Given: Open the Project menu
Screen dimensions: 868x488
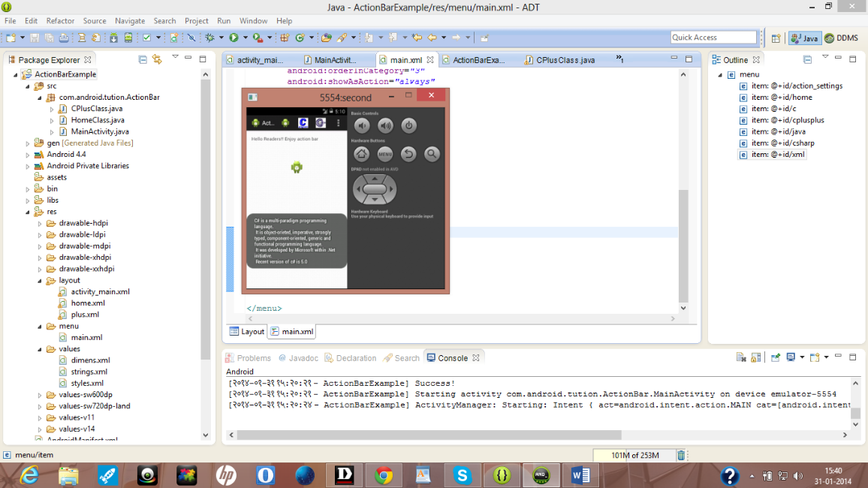Looking at the screenshot, I should [196, 20].
